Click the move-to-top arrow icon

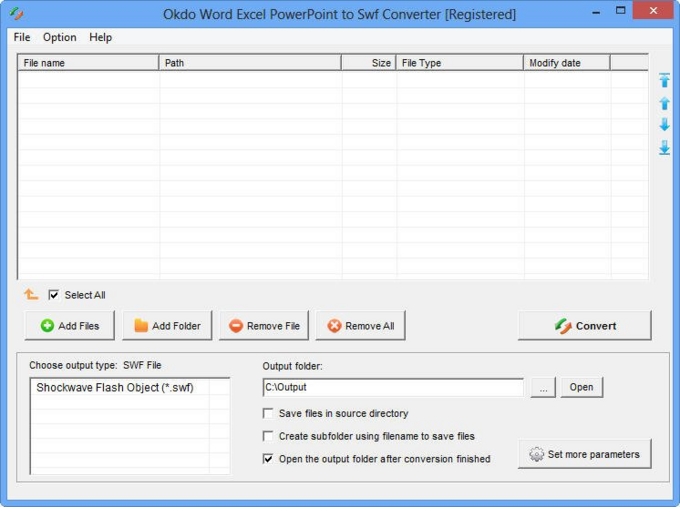tap(664, 81)
